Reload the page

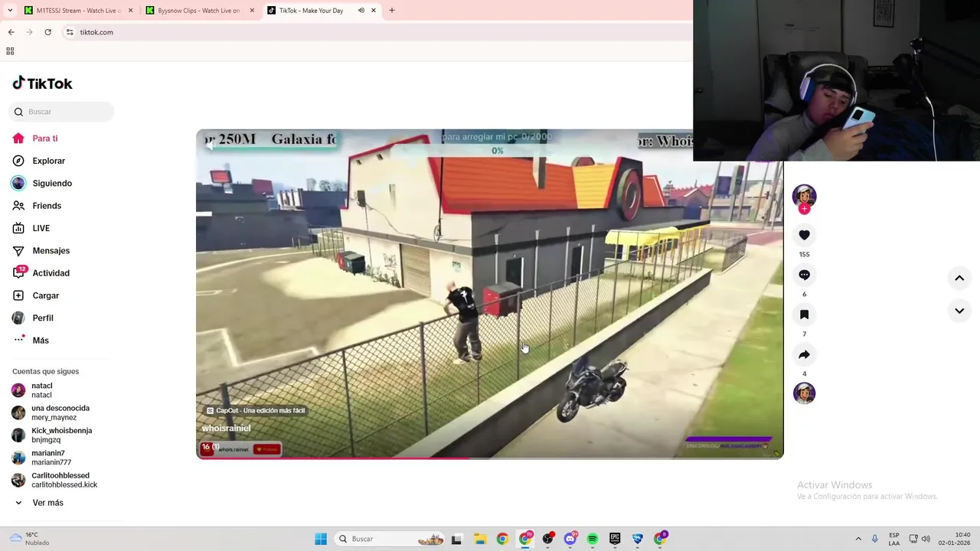(x=47, y=32)
